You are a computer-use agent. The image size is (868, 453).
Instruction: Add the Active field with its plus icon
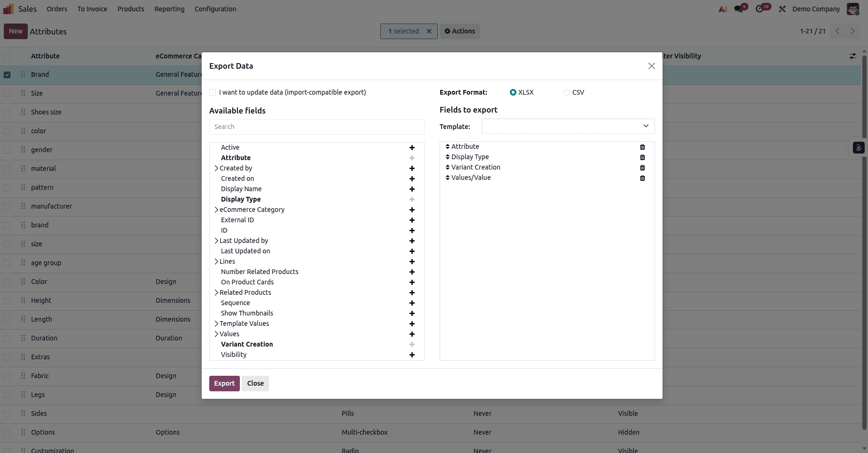pyautogui.click(x=412, y=147)
